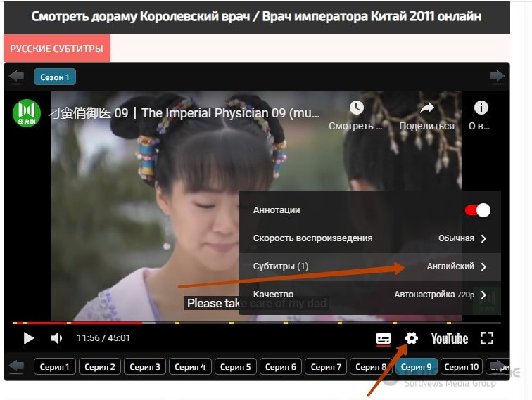Open episode Серия 1

(x=54, y=367)
